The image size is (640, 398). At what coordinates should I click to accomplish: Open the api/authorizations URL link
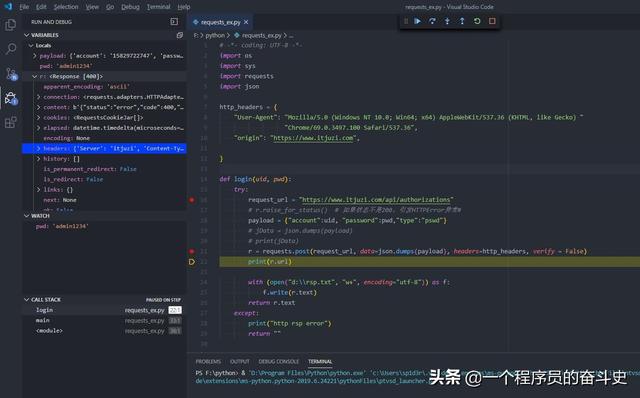click(376, 200)
